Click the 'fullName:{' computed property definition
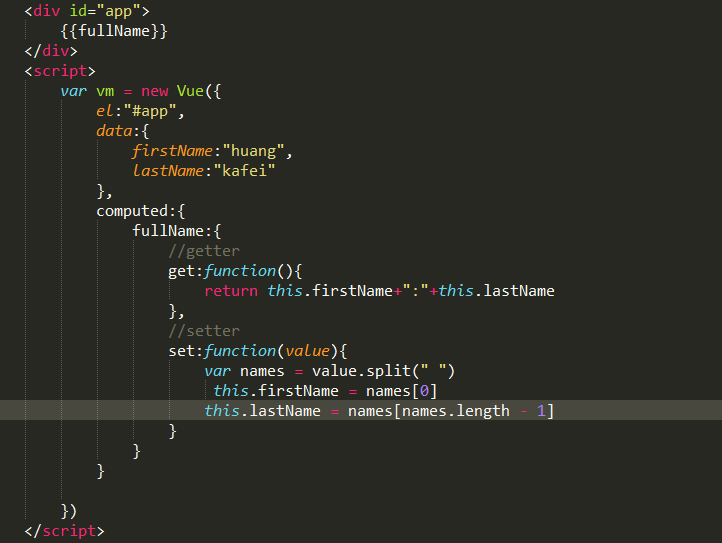This screenshot has height=543, width=722. pos(168,231)
